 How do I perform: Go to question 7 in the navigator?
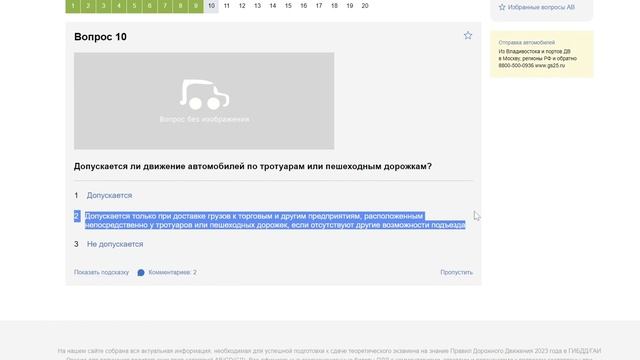coord(165,6)
